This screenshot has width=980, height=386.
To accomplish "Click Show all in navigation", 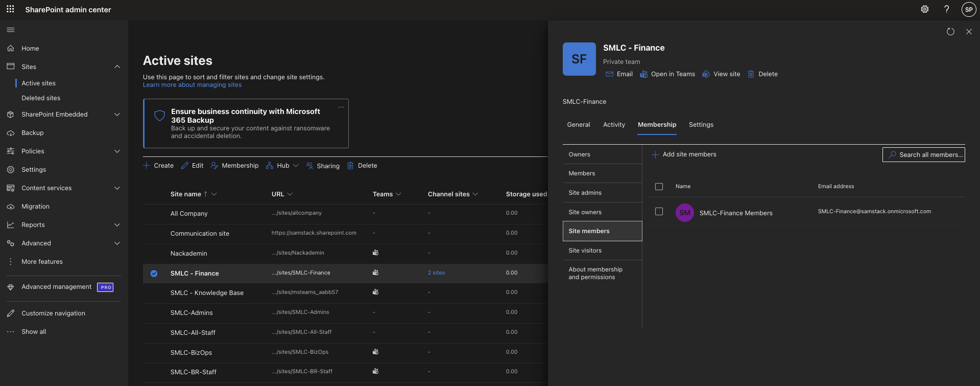I will pos(34,332).
